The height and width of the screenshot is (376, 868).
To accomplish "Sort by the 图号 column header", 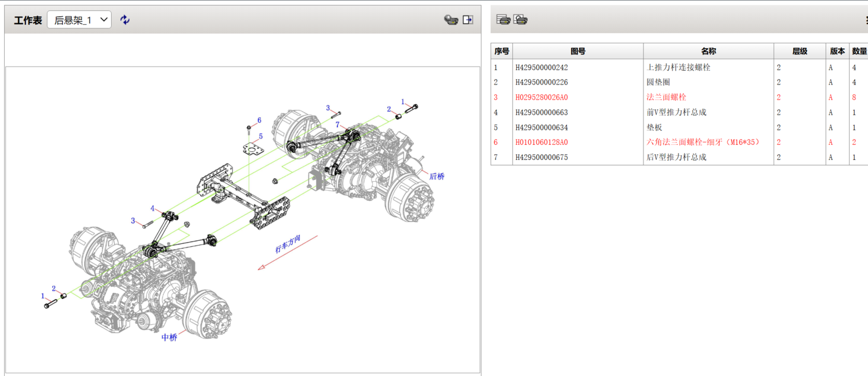I will tap(578, 51).
